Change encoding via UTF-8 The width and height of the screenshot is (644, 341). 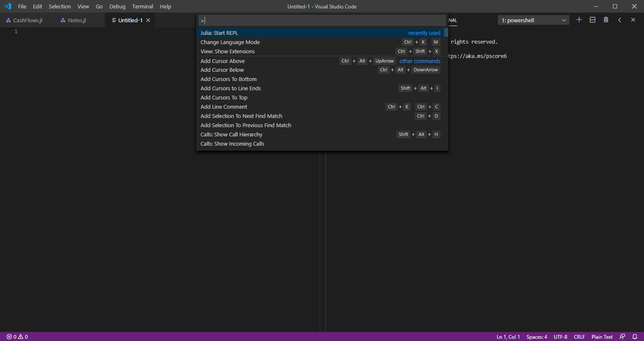click(560, 337)
